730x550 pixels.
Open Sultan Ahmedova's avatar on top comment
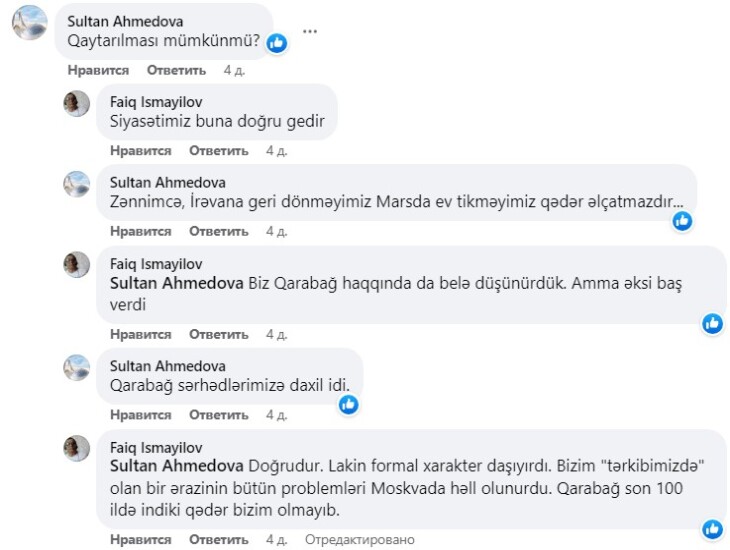[x=29, y=22]
